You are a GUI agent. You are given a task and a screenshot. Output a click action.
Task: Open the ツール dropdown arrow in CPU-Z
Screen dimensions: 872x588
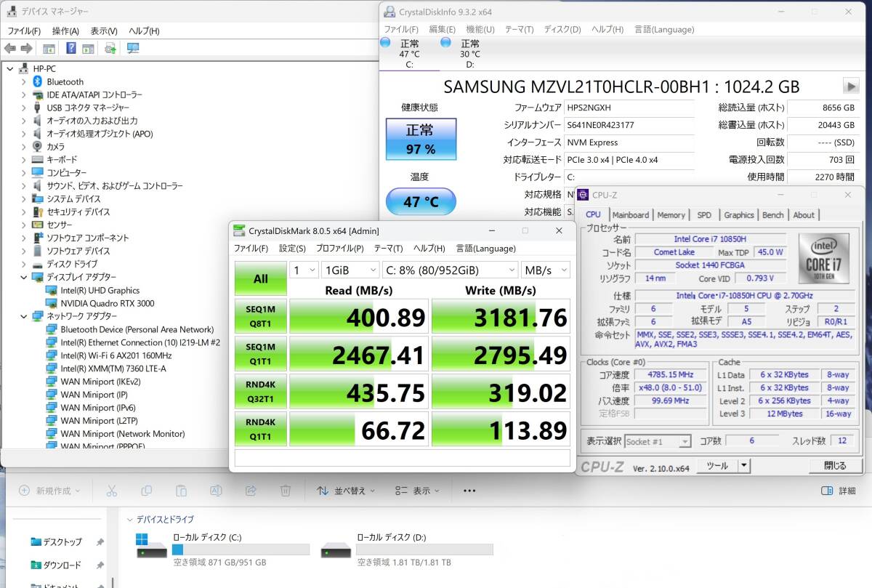[745, 466]
